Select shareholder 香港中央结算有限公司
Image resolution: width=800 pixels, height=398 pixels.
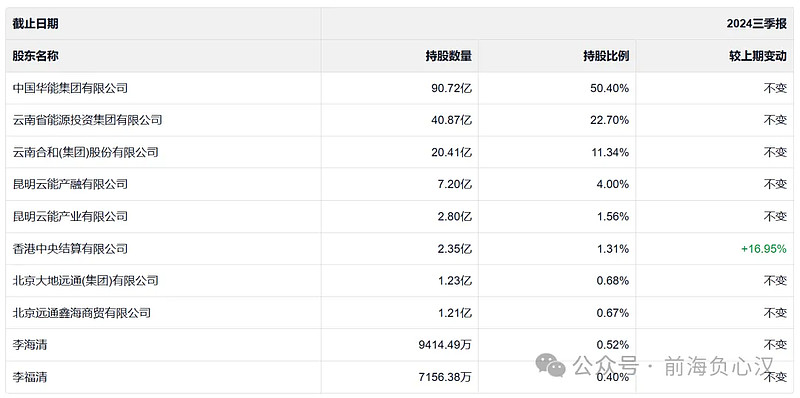tap(70, 248)
